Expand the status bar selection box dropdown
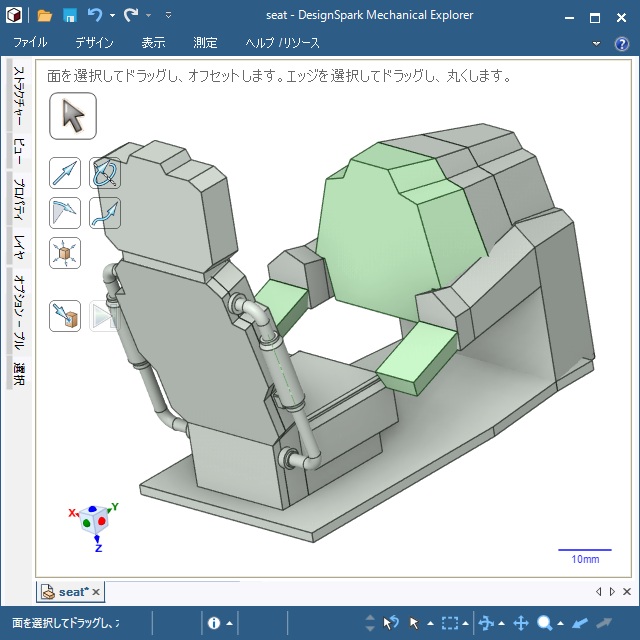Screen dimensions: 640x640 (x=467, y=623)
